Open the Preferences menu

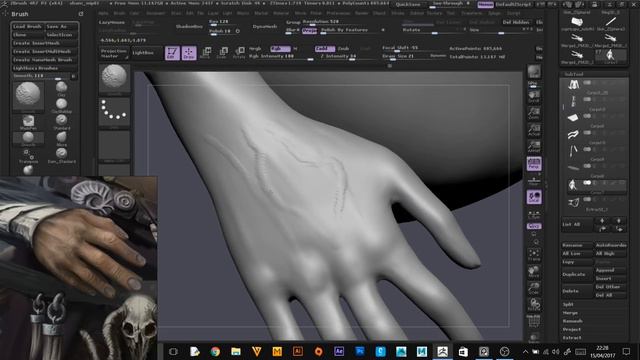[x=338, y=13]
